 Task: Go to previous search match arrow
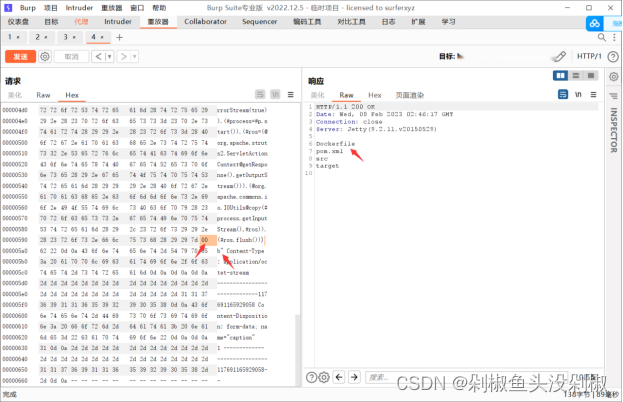click(339, 377)
